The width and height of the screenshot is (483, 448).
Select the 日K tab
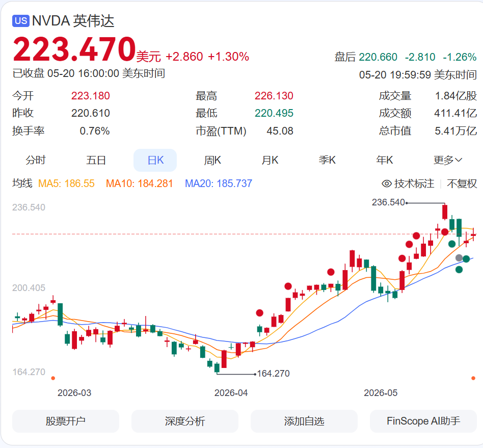pos(155,160)
